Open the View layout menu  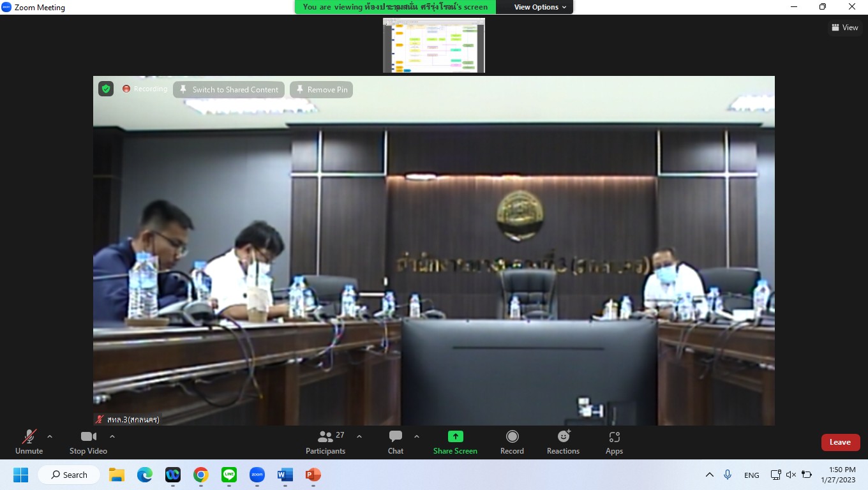click(x=844, y=27)
